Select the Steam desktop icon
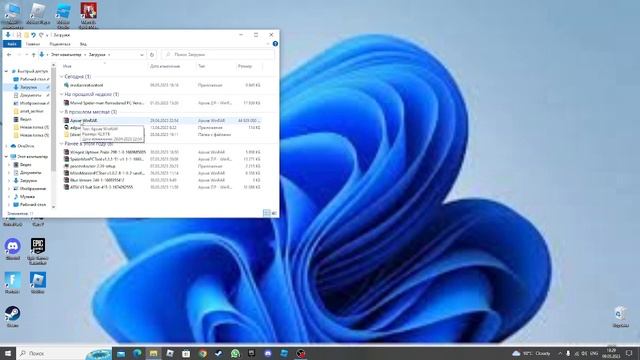Screen dimensions: 640x360 (13, 316)
